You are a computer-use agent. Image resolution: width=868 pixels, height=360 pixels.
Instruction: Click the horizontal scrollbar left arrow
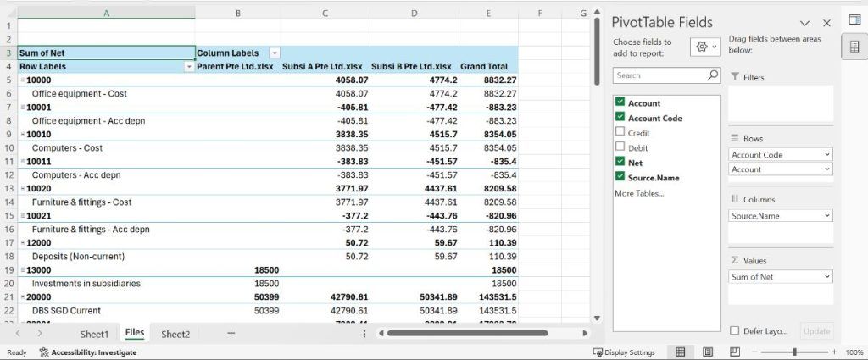click(381, 334)
